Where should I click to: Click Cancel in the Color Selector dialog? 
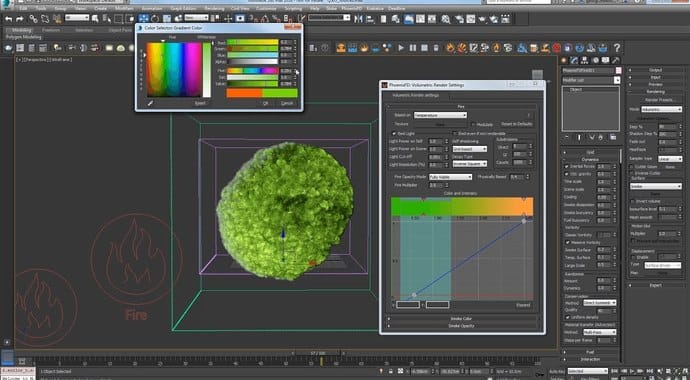286,103
